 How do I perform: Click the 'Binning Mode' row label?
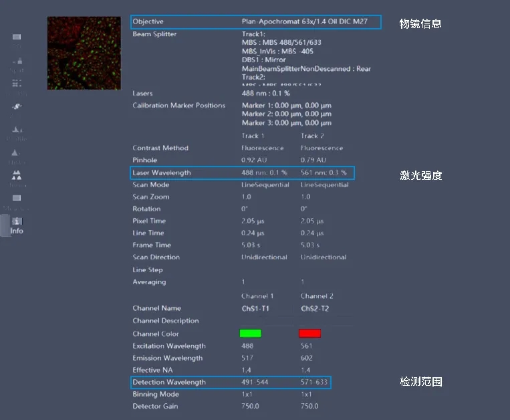pyautogui.click(x=156, y=395)
